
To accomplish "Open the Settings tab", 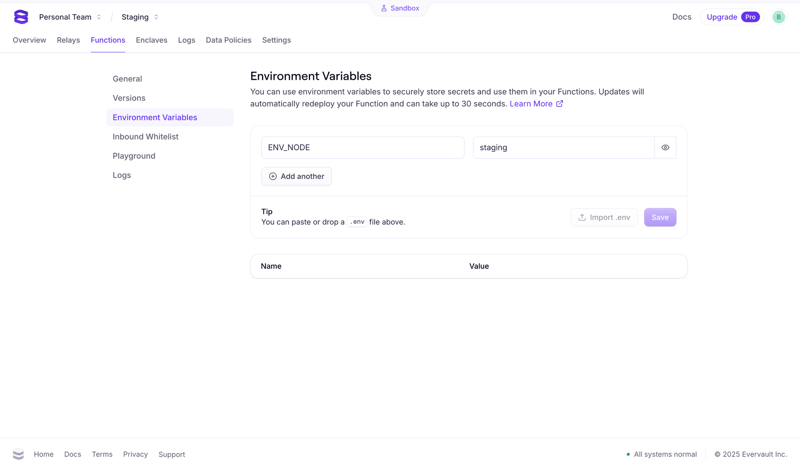I will [x=277, y=40].
